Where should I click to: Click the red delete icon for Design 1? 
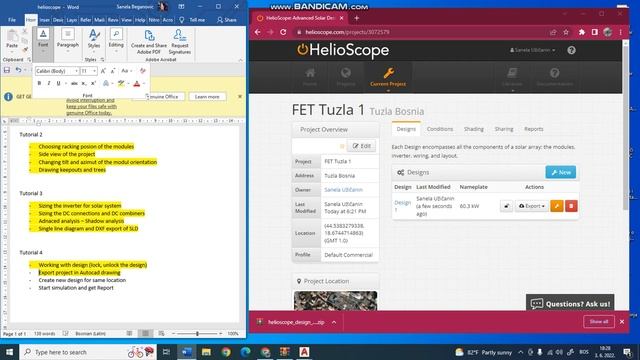[x=571, y=206]
